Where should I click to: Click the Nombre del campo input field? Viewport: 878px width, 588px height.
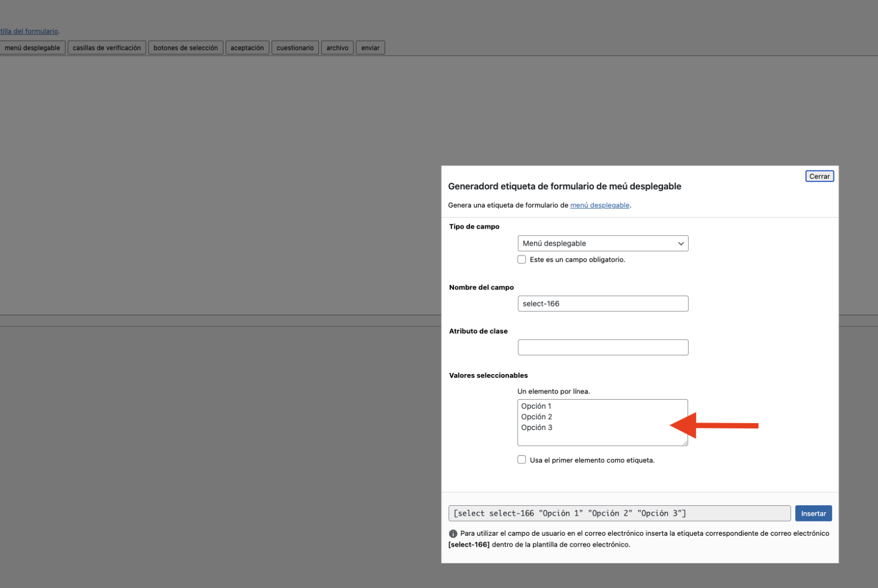tap(602, 304)
